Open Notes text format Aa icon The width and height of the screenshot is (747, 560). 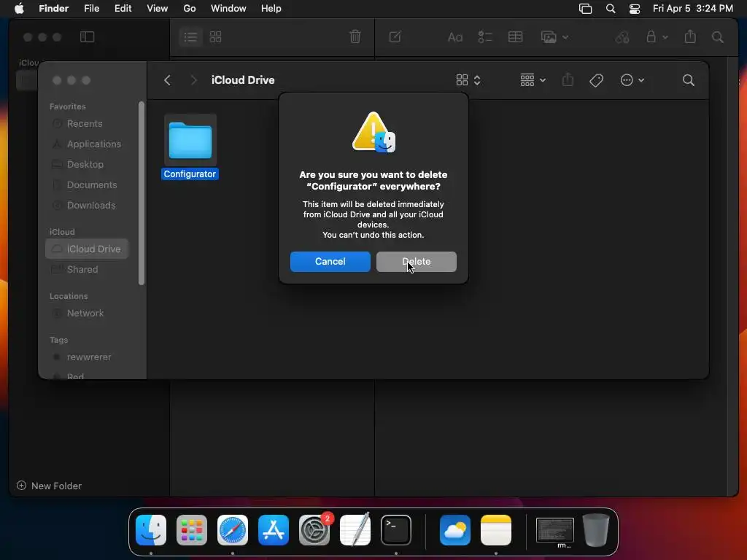(x=455, y=36)
